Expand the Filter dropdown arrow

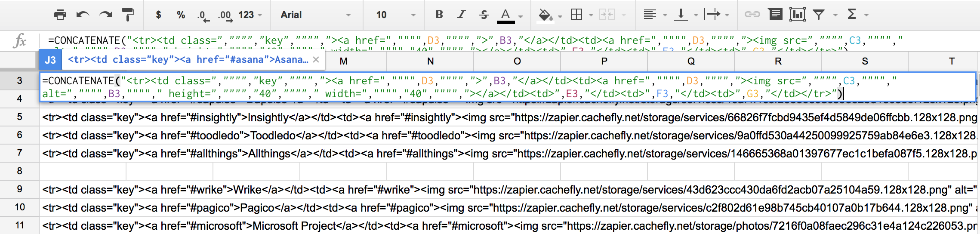835,15
